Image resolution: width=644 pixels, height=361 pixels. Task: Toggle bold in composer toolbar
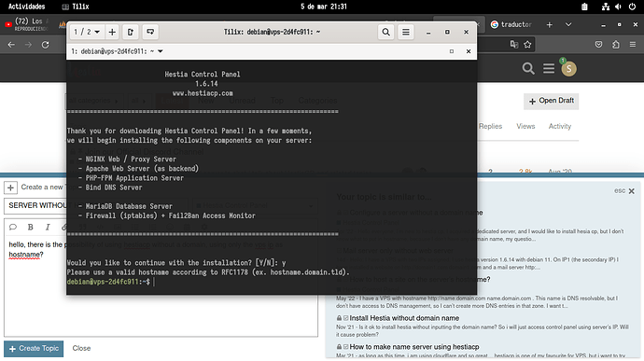click(x=31, y=227)
